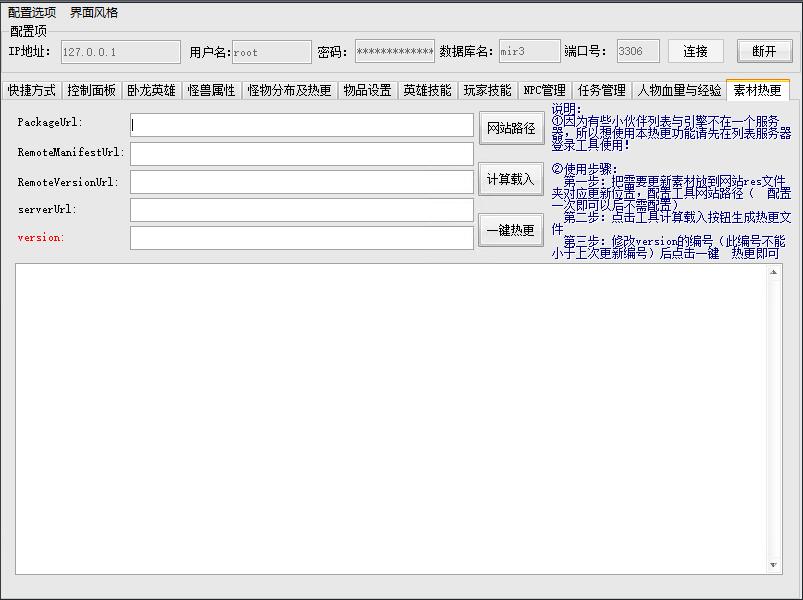The width and height of the screenshot is (803, 600).
Task: Click the 断开 button
Action: tap(764, 52)
